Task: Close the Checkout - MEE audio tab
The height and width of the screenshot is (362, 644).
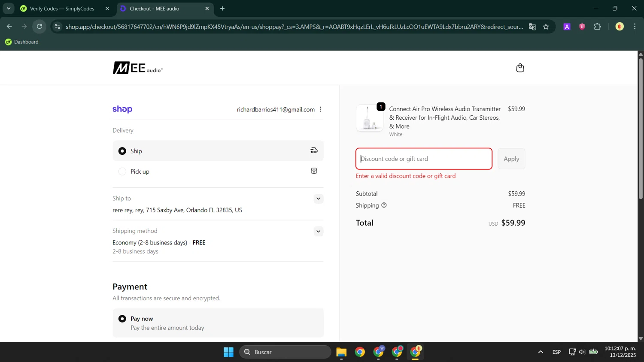Action: [x=207, y=9]
